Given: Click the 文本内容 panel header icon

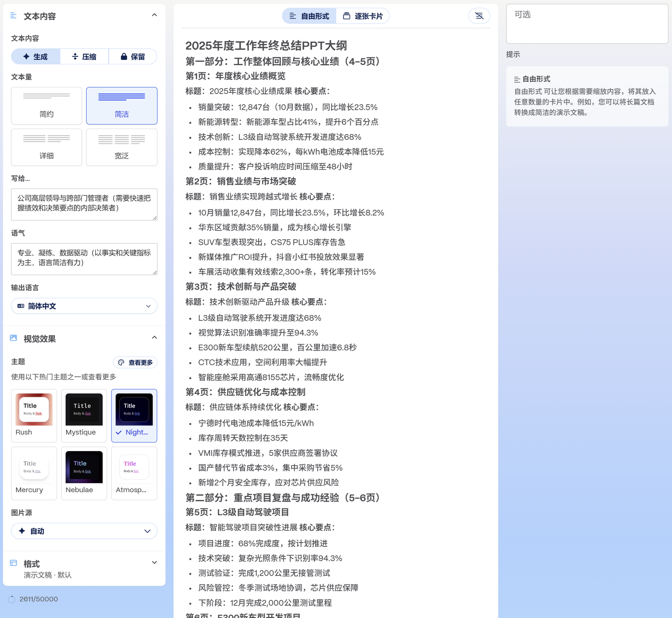Looking at the screenshot, I should 13,16.
